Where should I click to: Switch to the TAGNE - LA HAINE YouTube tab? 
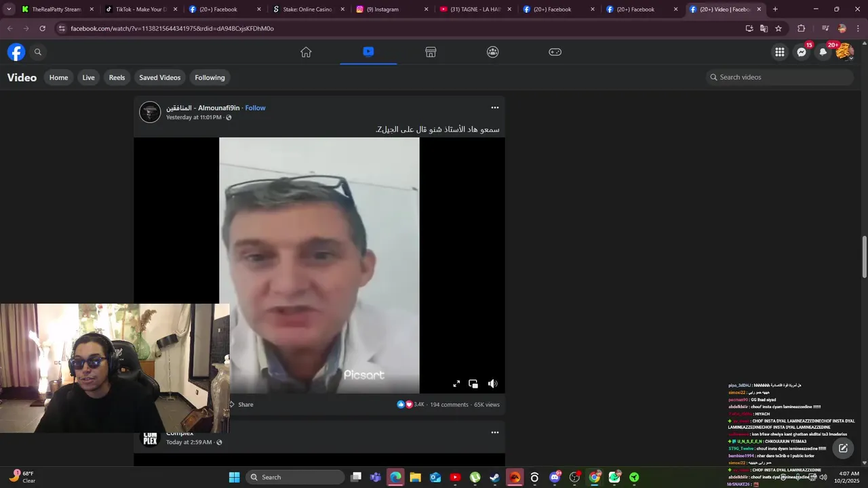tap(476, 9)
